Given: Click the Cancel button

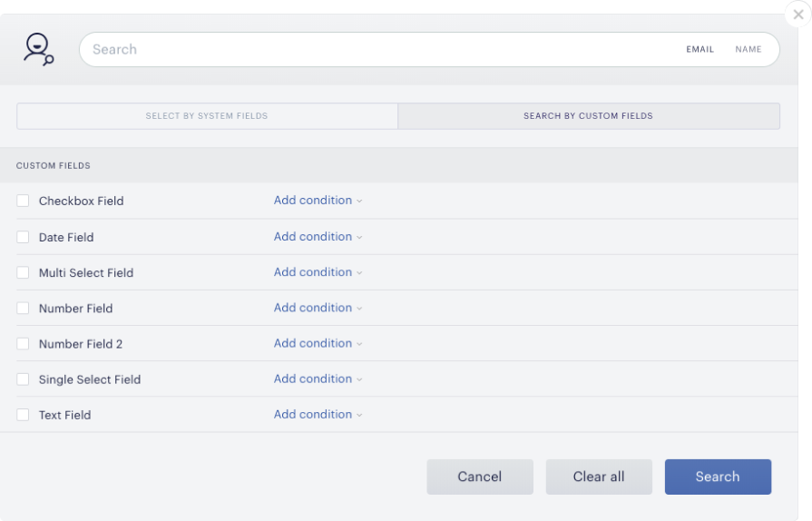Looking at the screenshot, I should click(x=480, y=477).
